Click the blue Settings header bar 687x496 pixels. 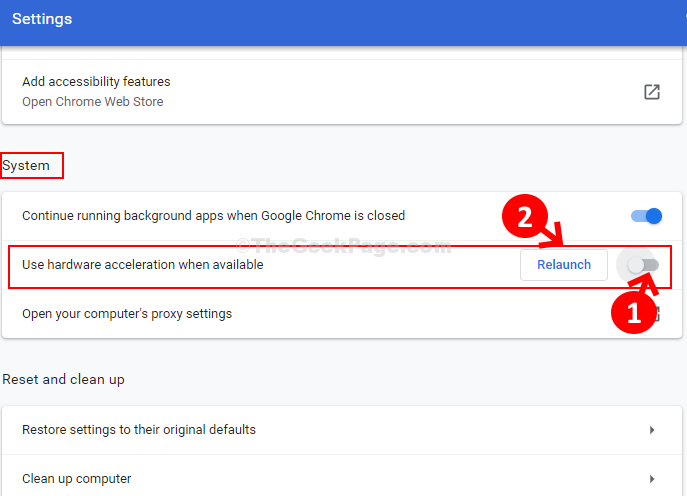344,23
